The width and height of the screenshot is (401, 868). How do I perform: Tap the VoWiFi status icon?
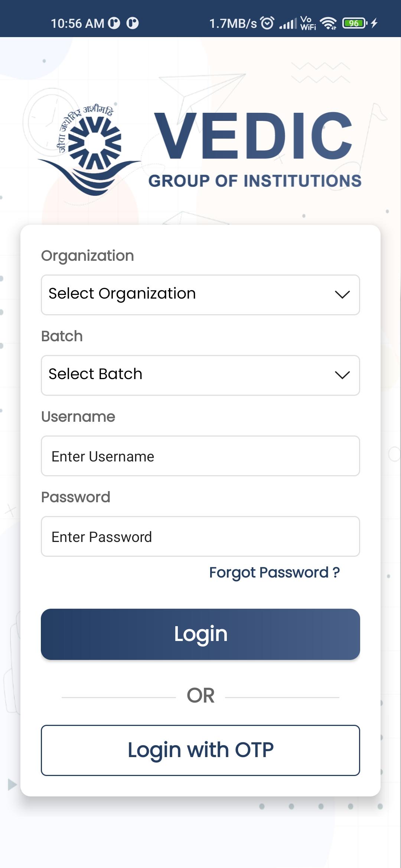(308, 23)
